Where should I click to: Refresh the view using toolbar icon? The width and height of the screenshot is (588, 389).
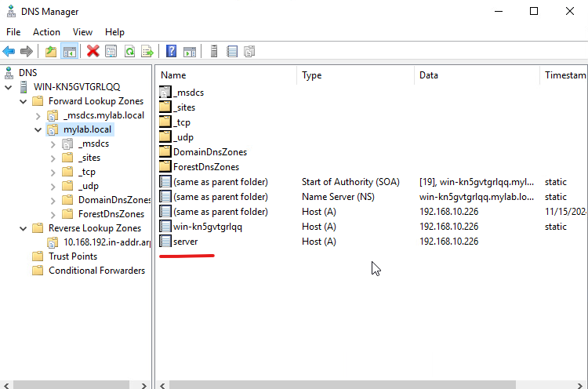[x=129, y=52]
